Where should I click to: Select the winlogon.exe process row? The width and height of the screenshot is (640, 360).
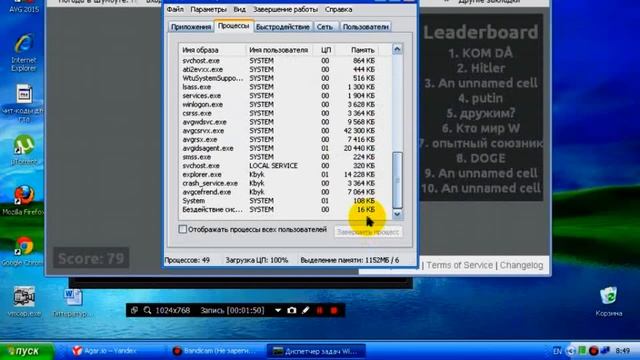(278, 104)
